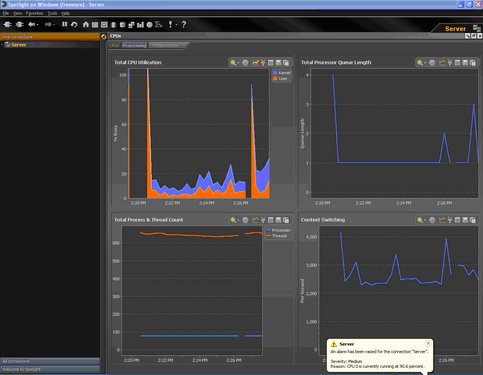Open zoom dropdown on Process & Thread Count

(x=238, y=220)
